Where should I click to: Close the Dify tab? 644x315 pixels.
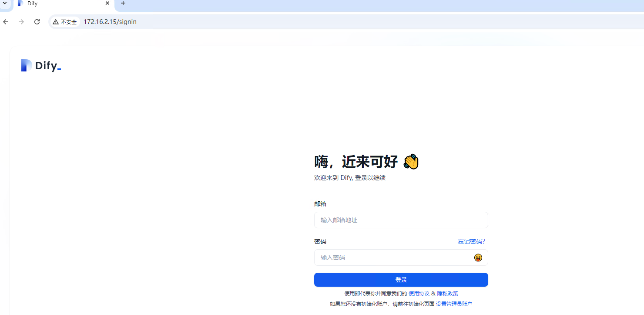pos(107,3)
